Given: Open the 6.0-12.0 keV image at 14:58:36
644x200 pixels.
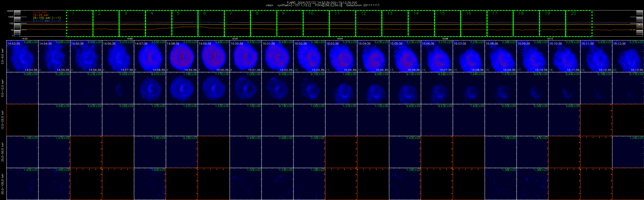Looking at the screenshot, I should (182, 88).
